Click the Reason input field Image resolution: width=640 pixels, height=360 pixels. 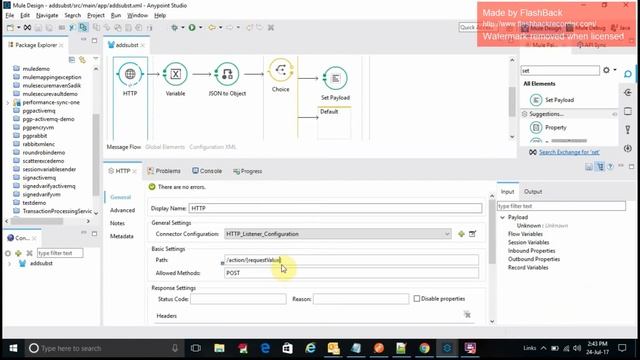click(x=361, y=299)
